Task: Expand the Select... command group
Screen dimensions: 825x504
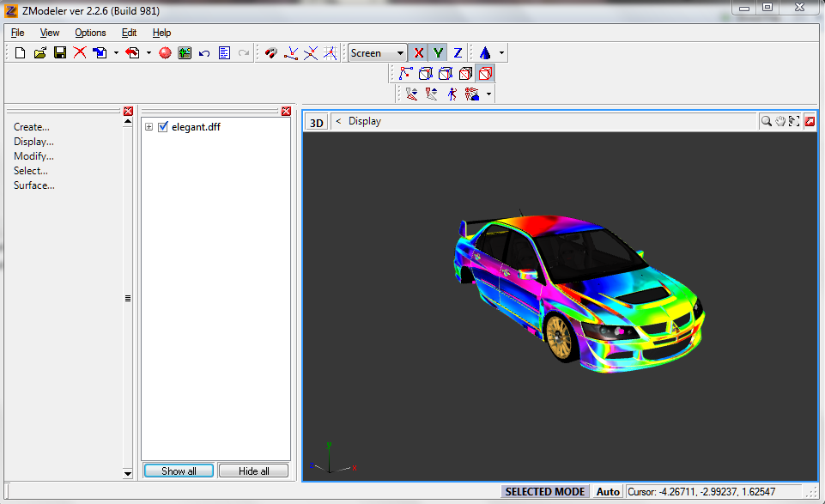Action: pyautogui.click(x=31, y=171)
